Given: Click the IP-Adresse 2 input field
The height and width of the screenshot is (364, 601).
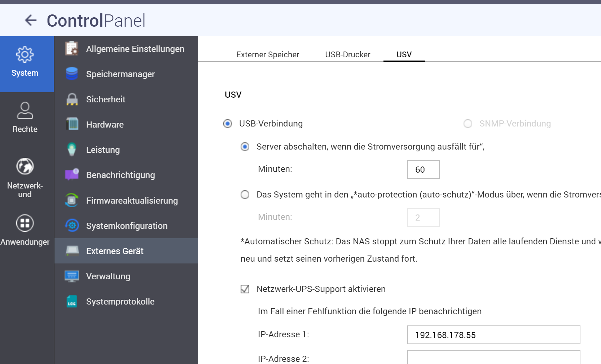Looking at the screenshot, I should 494,357.
